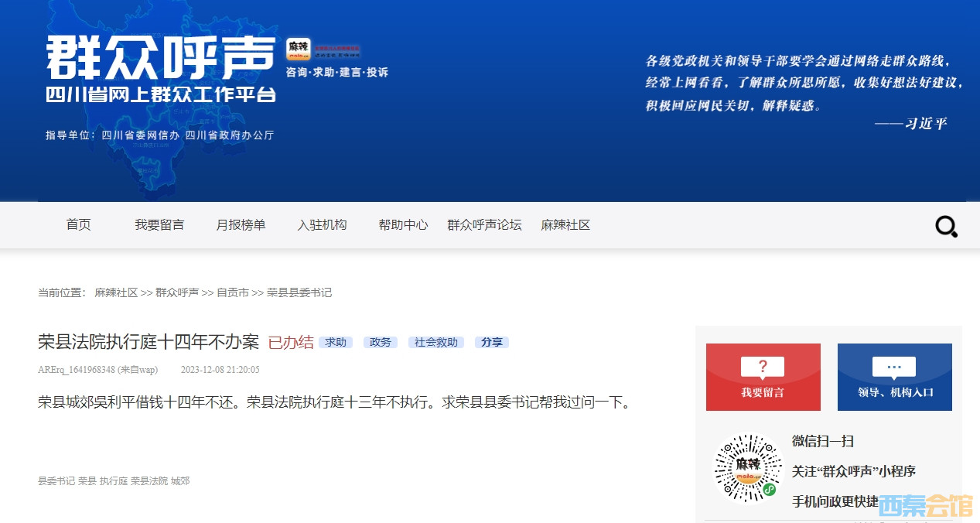The width and height of the screenshot is (980, 523).
Task: Click the 荣县法院 keyword tag
Action: click(149, 481)
